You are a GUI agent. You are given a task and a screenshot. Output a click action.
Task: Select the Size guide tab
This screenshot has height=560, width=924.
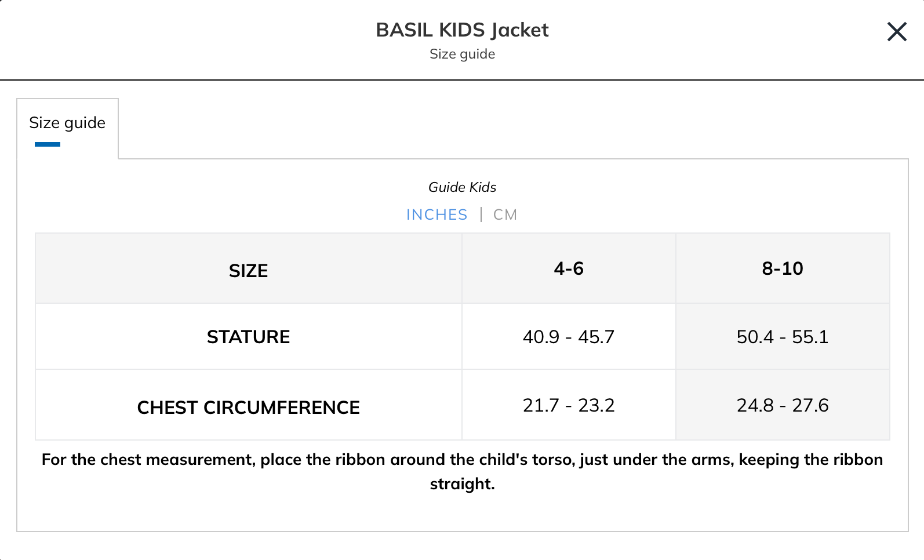click(67, 123)
